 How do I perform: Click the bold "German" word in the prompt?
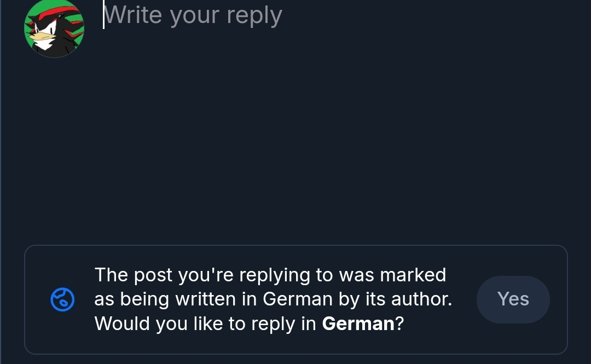pyautogui.click(x=358, y=323)
